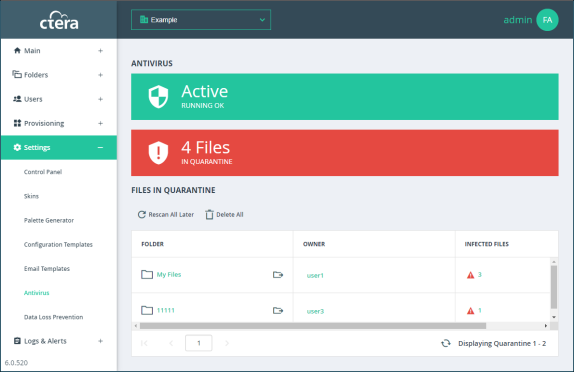Click the alert shield on quarantine banner
The image size is (574, 372).
(158, 153)
